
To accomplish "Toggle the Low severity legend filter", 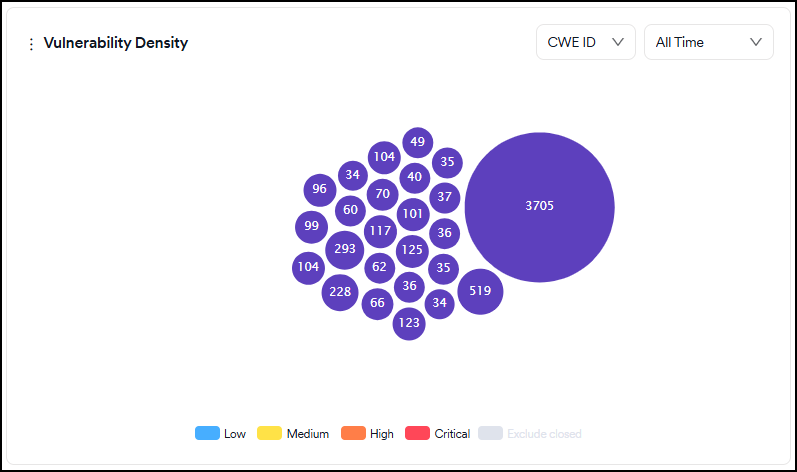I will tap(220, 434).
